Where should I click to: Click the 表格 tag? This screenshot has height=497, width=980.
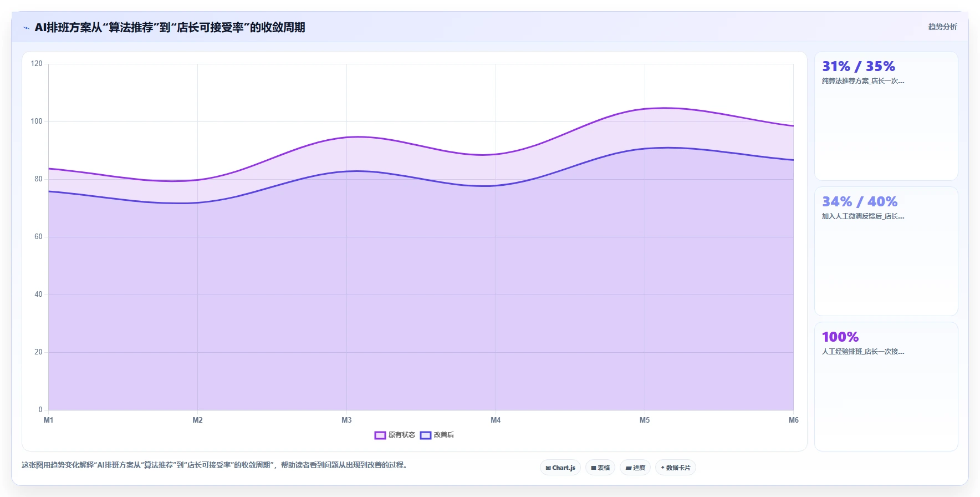[x=600, y=468]
